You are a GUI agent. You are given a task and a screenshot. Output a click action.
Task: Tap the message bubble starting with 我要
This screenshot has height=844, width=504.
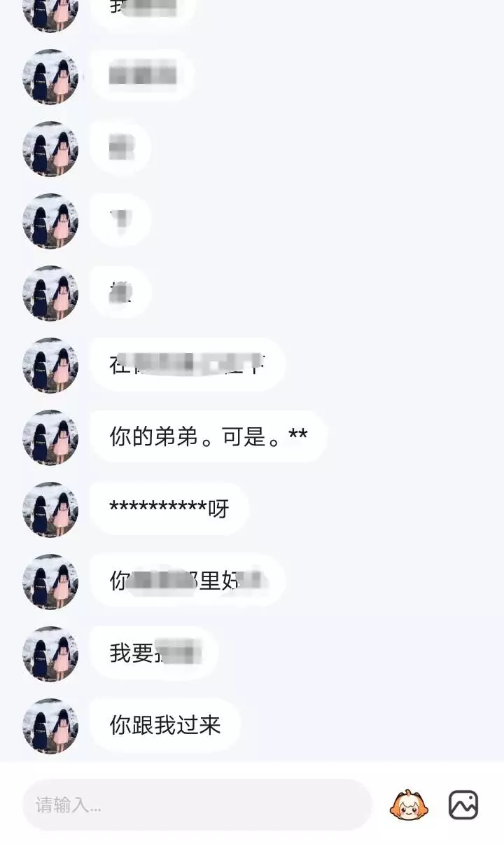155,653
